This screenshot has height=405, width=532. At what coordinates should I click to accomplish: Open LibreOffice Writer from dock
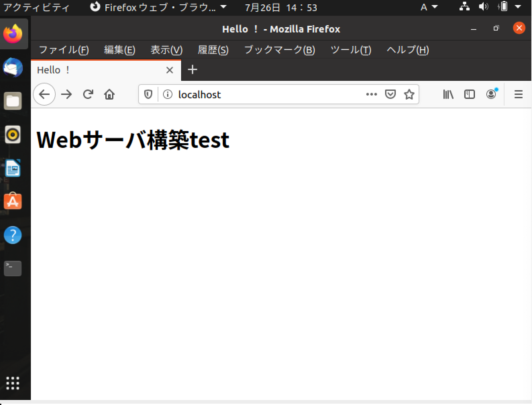click(x=13, y=168)
